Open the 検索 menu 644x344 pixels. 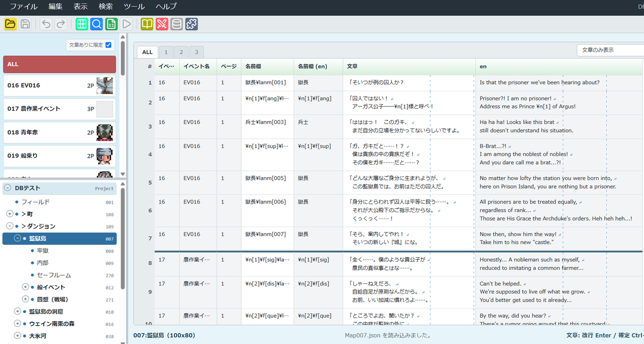pos(106,7)
